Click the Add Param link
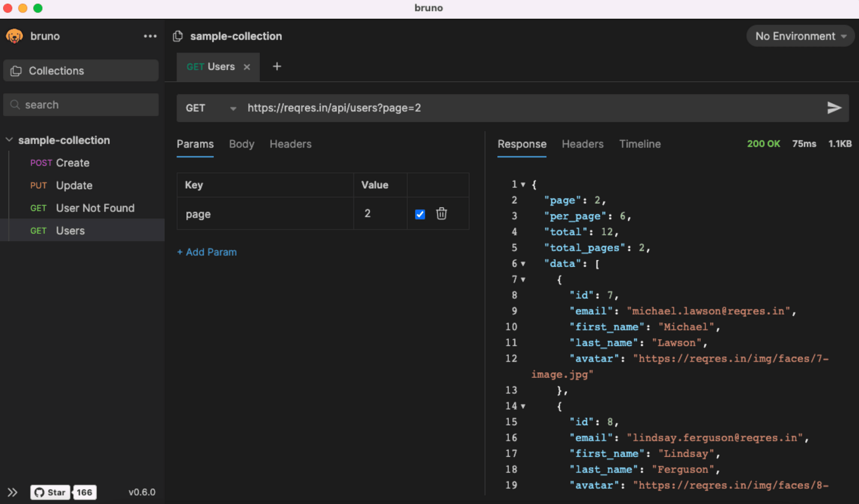The width and height of the screenshot is (859, 504). (x=207, y=252)
